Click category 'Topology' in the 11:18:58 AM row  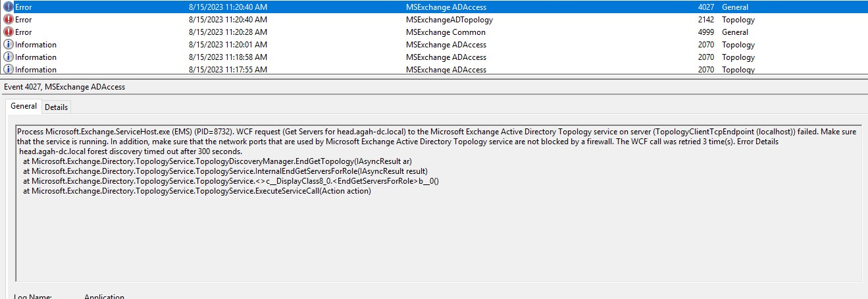738,57
